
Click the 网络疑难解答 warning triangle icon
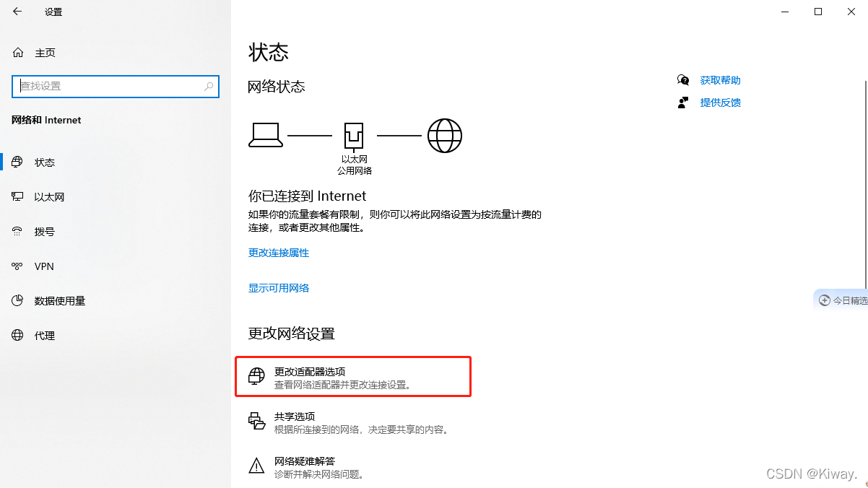click(x=256, y=466)
